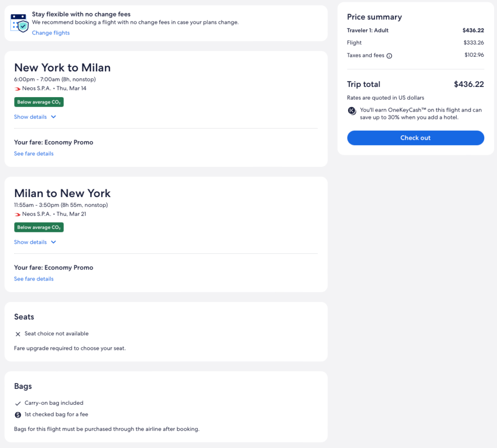497x448 pixels.
Task: Click the X icon beside seat choice not available
Action: click(18, 334)
